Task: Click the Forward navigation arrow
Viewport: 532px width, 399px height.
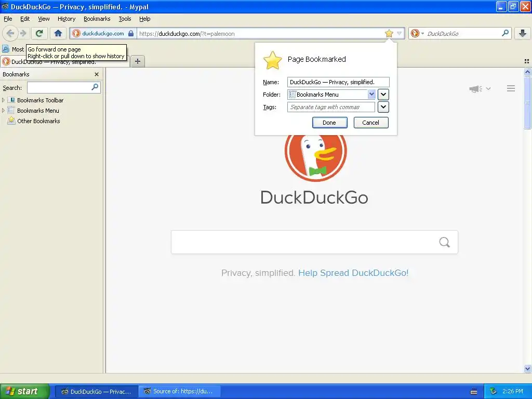Action: [x=23, y=33]
